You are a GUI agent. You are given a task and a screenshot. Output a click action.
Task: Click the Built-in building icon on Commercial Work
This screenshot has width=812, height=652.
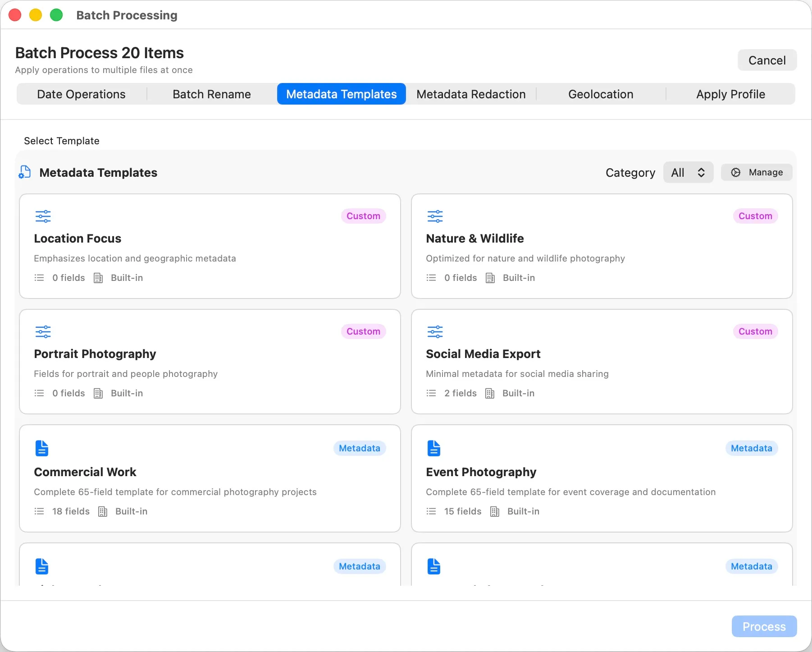(x=102, y=511)
